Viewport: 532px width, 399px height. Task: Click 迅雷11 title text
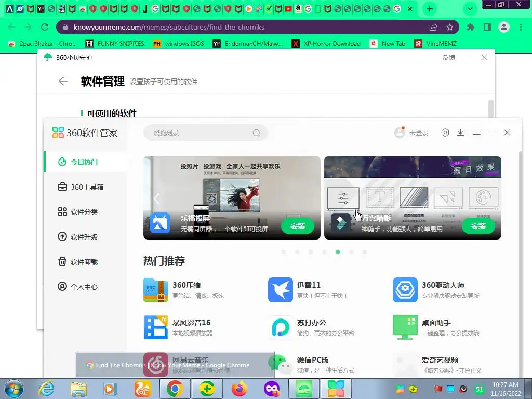(309, 285)
